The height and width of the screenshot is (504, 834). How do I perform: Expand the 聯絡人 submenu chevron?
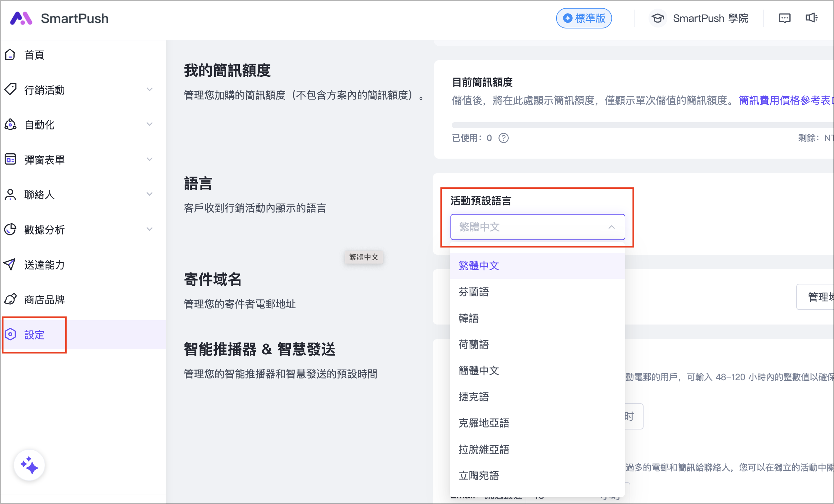[x=149, y=194]
